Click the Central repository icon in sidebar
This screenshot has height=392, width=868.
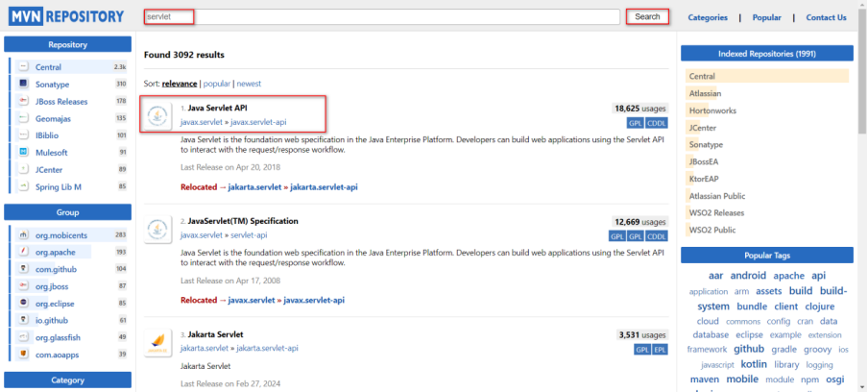[x=23, y=67]
